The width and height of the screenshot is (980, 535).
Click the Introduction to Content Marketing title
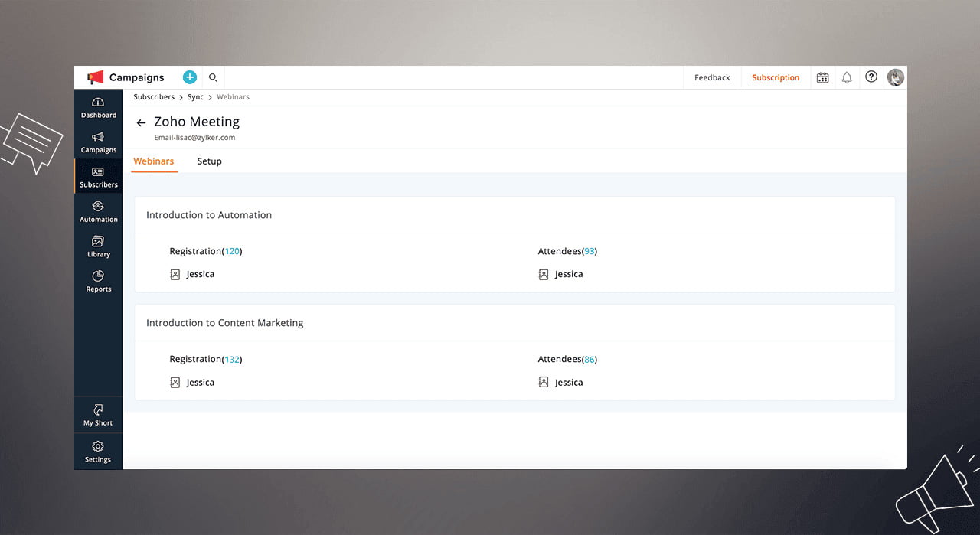click(x=225, y=323)
